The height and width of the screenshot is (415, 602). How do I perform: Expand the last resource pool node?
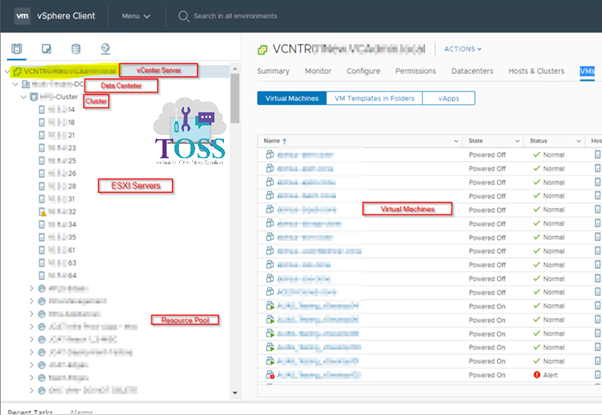[x=31, y=390]
